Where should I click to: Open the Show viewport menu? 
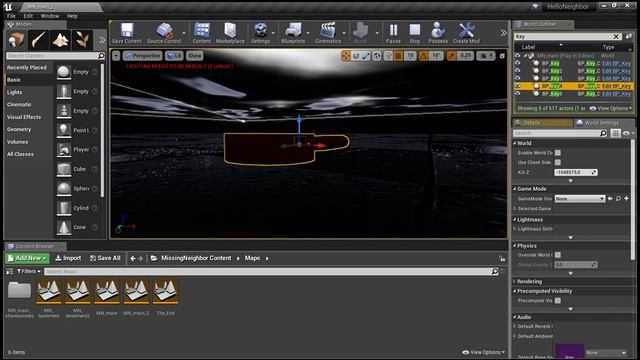click(195, 56)
